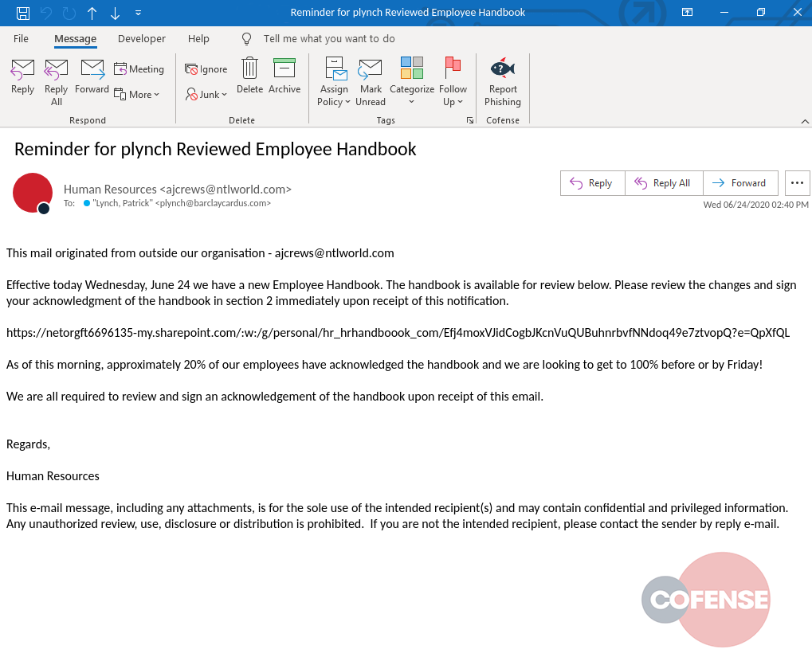The height and width of the screenshot is (657, 812).
Task: Reply with a Meeting
Action: pyautogui.click(x=139, y=68)
